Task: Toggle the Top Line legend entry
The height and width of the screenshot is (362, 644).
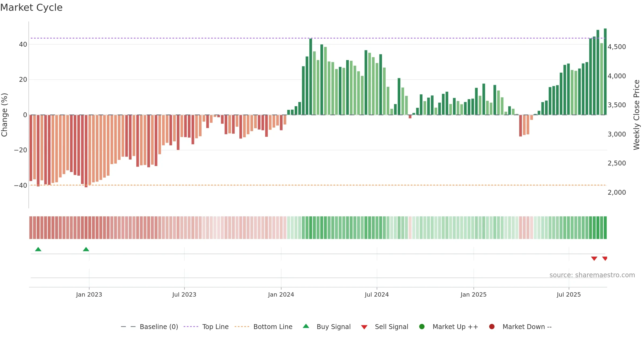Action: 206,327
